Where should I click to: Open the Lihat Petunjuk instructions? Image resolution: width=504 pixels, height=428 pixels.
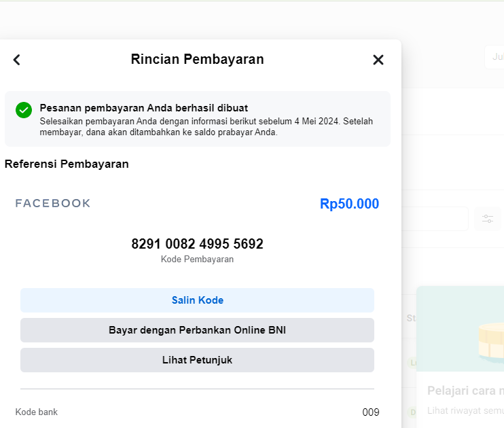197,360
